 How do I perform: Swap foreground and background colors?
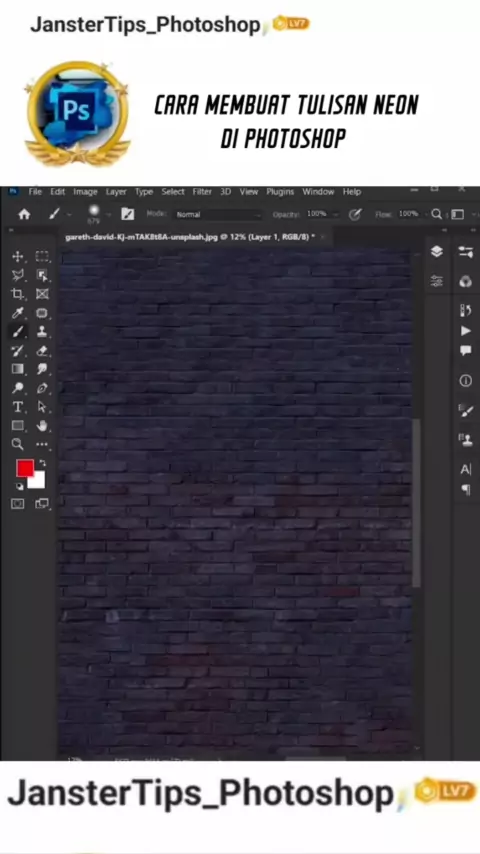click(x=42, y=463)
